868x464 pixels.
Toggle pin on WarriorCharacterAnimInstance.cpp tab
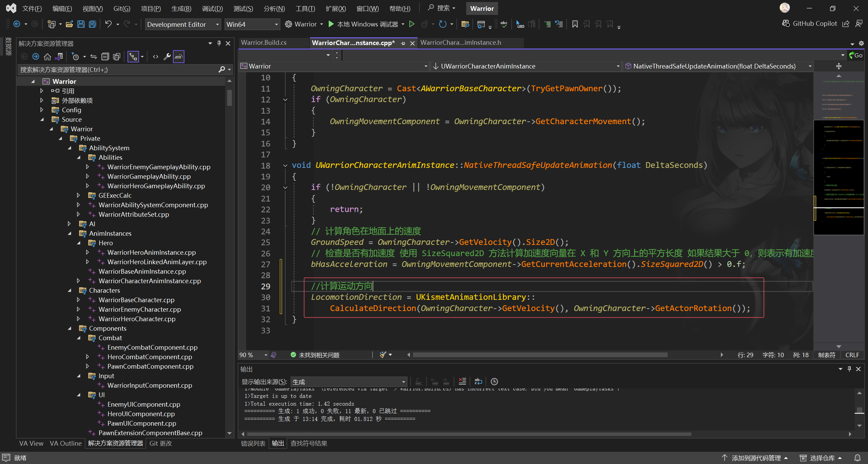click(x=403, y=43)
